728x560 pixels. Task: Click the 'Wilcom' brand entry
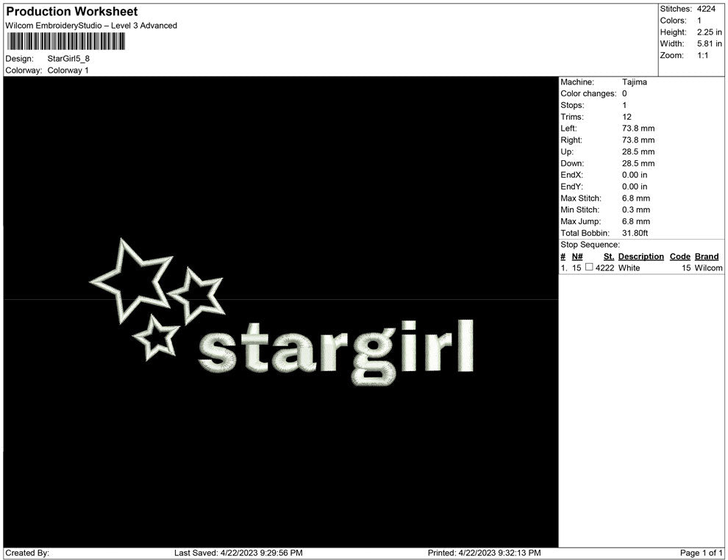(708, 268)
